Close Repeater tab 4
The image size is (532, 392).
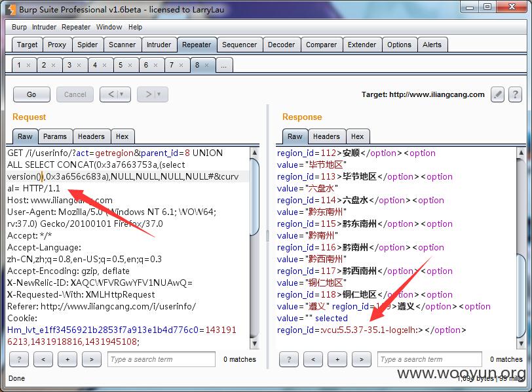[x=105, y=65]
